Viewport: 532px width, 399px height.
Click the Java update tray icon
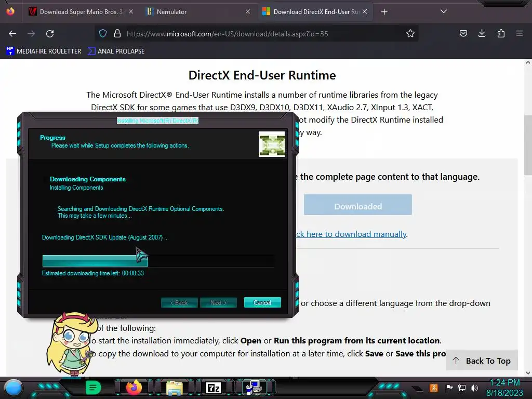tap(434, 388)
